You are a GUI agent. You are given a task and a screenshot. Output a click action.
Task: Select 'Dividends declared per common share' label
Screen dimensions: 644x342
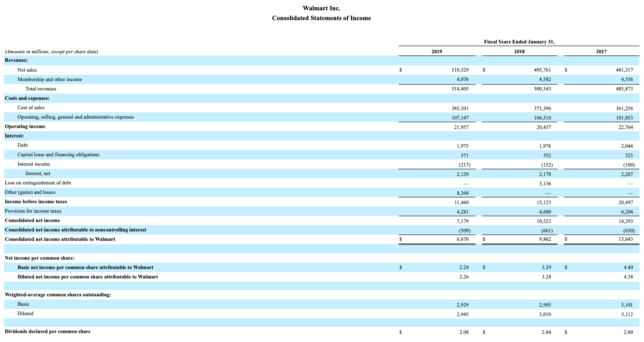point(47,331)
